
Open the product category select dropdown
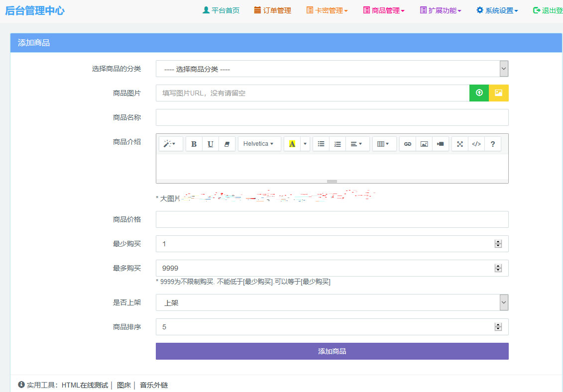(x=332, y=69)
